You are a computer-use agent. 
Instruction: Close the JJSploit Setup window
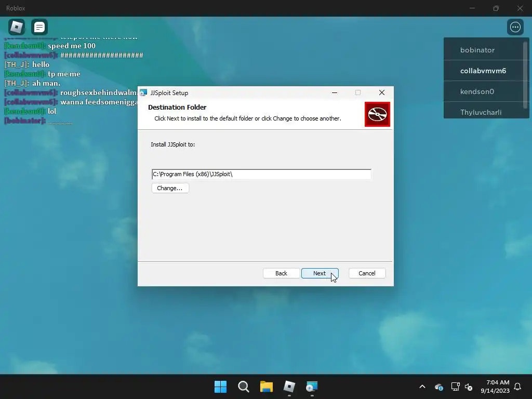[x=382, y=92]
